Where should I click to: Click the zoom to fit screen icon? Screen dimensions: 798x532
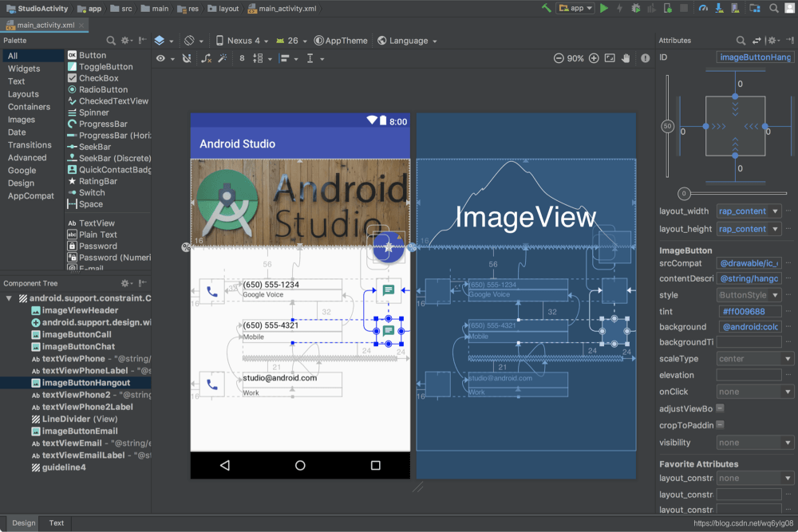(x=610, y=58)
